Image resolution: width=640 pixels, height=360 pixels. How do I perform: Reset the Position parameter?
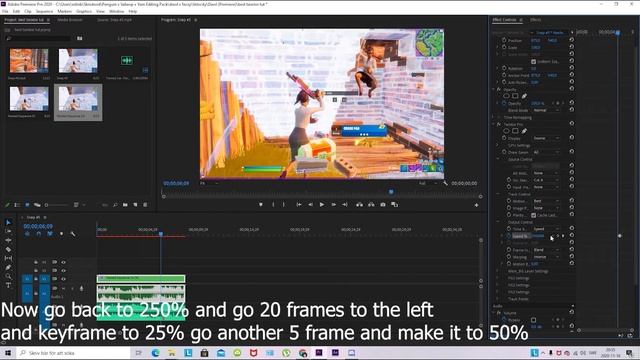[x=571, y=40]
